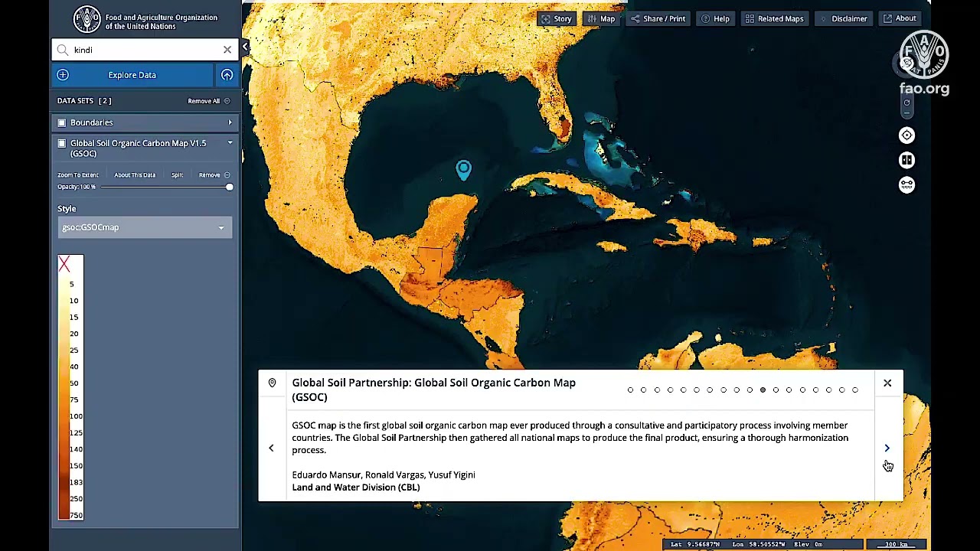Open Related Maps
The image size is (980, 551).
(774, 18)
